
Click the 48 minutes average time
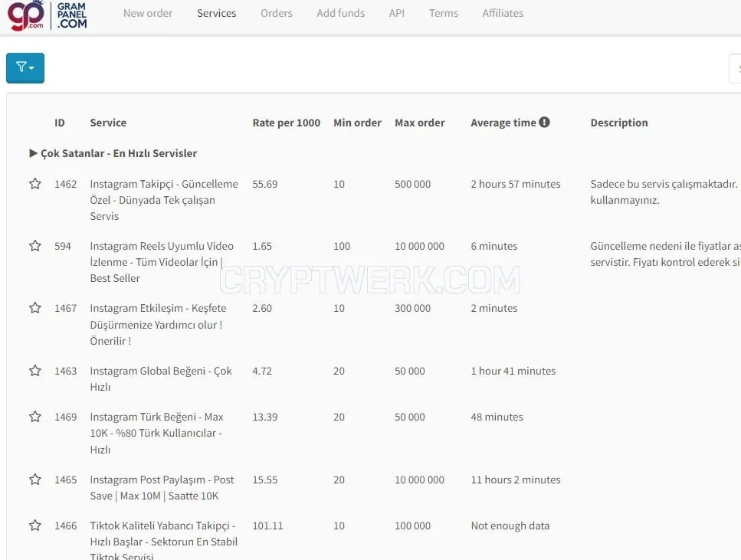(497, 417)
